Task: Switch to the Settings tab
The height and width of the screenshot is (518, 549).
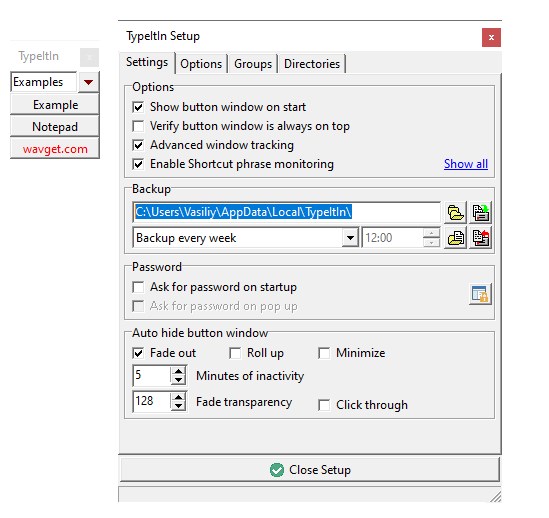Action: (x=147, y=62)
